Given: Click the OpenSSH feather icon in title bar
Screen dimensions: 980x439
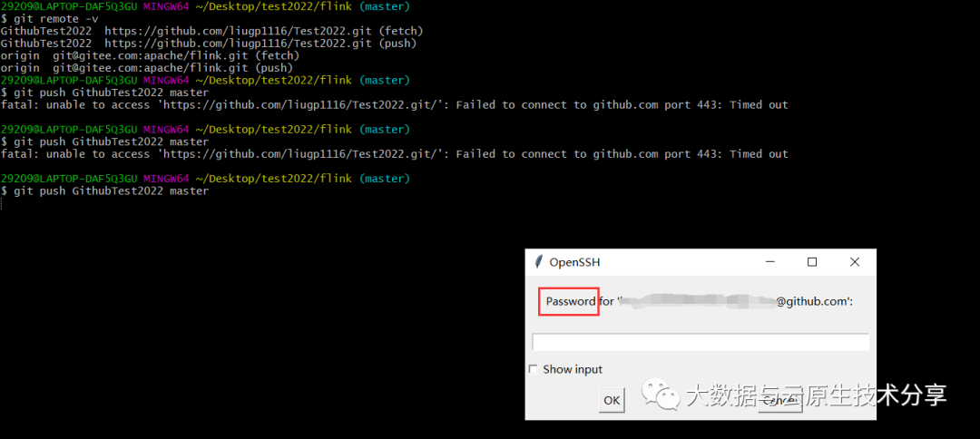Looking at the screenshot, I should tap(538, 262).
